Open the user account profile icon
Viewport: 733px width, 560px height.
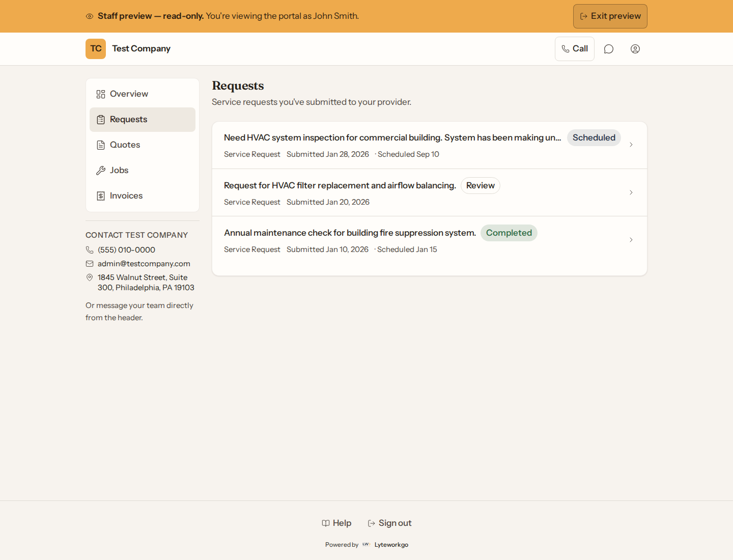(635, 49)
